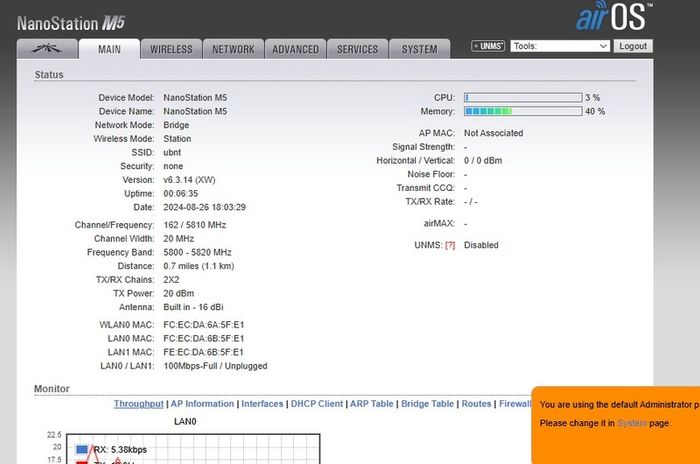700x464 pixels.
Task: Click the frequency band 5800 - 5820 MHz
Action: tap(197, 252)
